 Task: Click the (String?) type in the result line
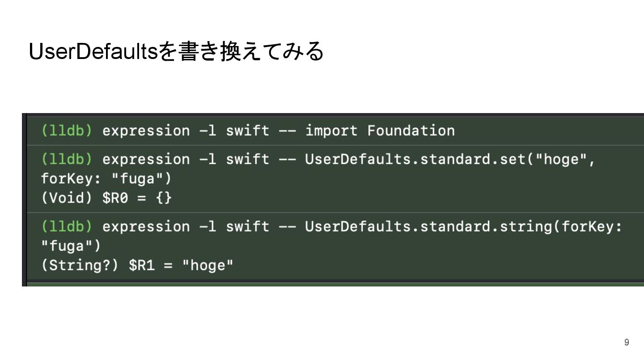[80, 265]
